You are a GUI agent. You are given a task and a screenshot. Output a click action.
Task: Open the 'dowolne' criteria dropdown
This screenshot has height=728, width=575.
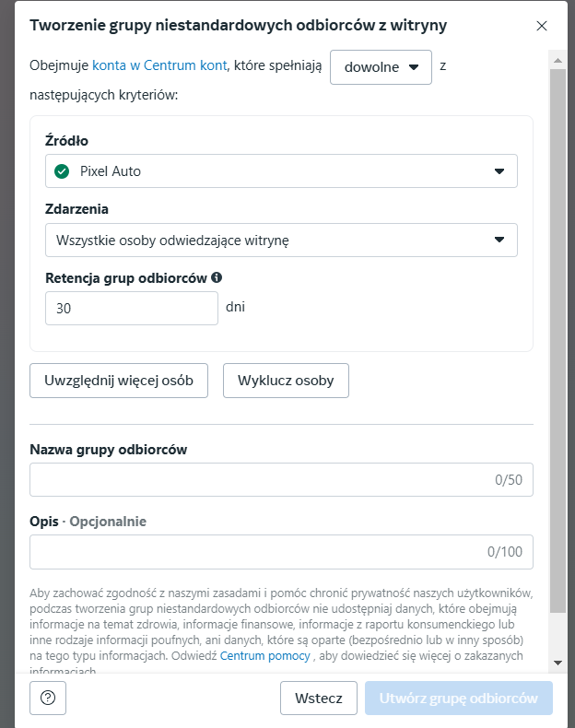[381, 66]
